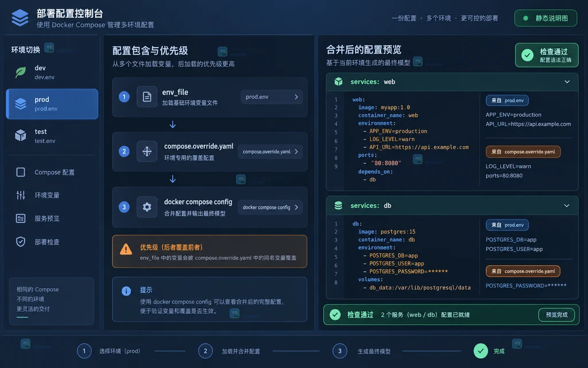Click step 1 选择环境 (prod) circle

pos(84,351)
